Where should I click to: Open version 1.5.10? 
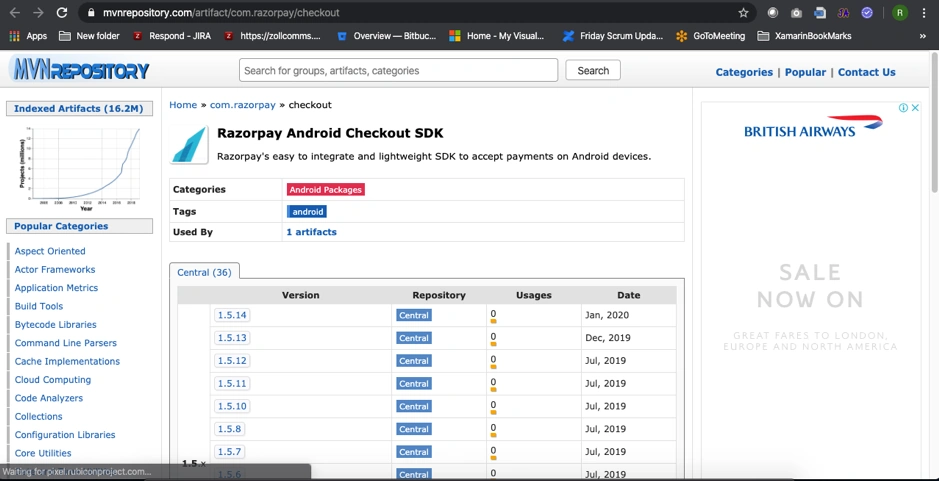click(232, 406)
